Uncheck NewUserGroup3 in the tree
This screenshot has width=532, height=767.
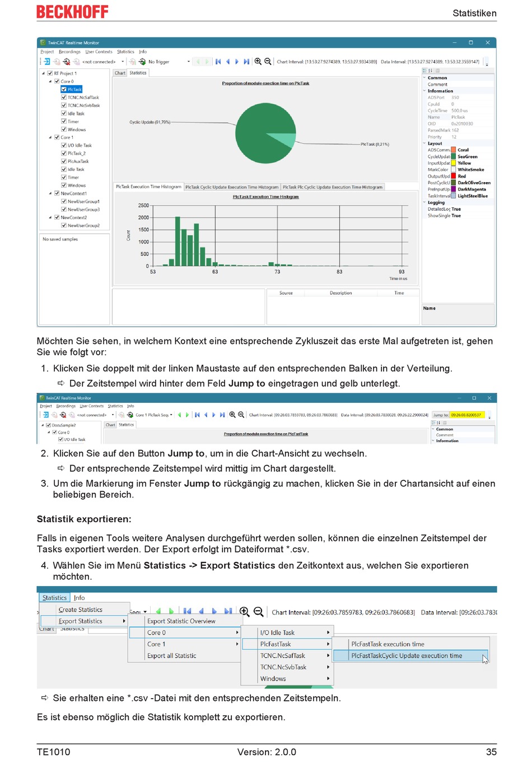pyautogui.click(x=64, y=210)
